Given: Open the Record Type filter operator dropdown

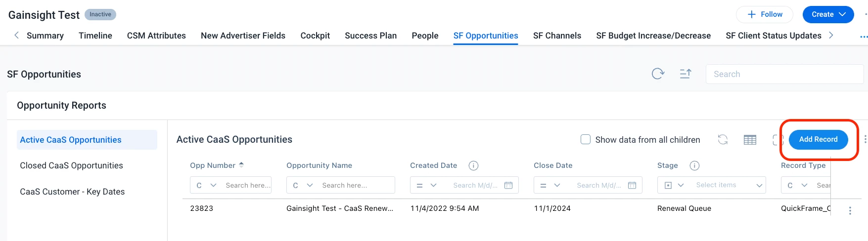Looking at the screenshot, I should click(797, 185).
